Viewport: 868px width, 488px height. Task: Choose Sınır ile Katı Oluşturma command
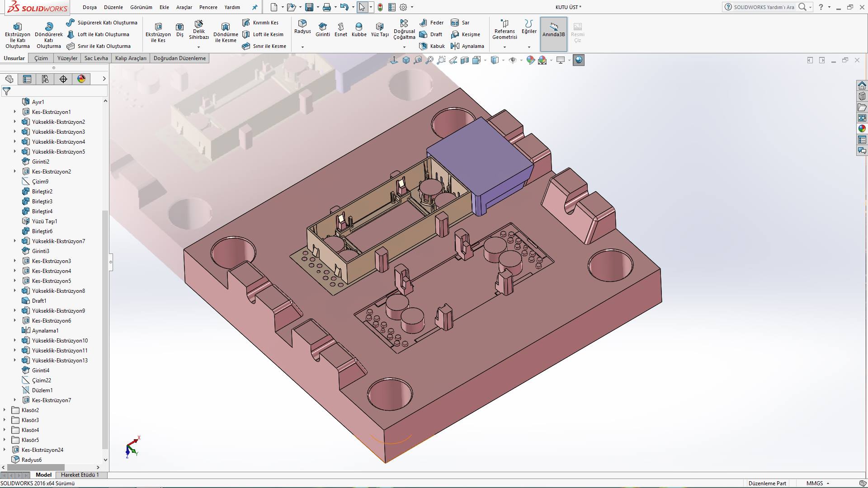click(99, 46)
